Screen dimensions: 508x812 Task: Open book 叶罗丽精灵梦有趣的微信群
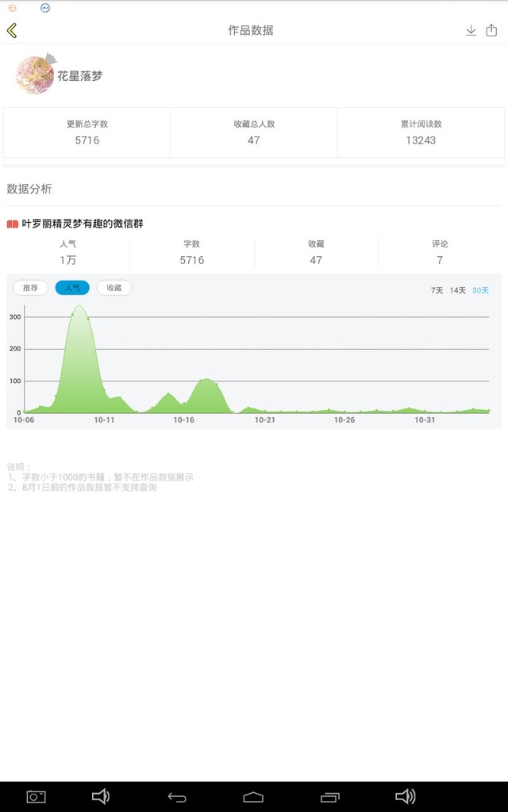click(83, 224)
